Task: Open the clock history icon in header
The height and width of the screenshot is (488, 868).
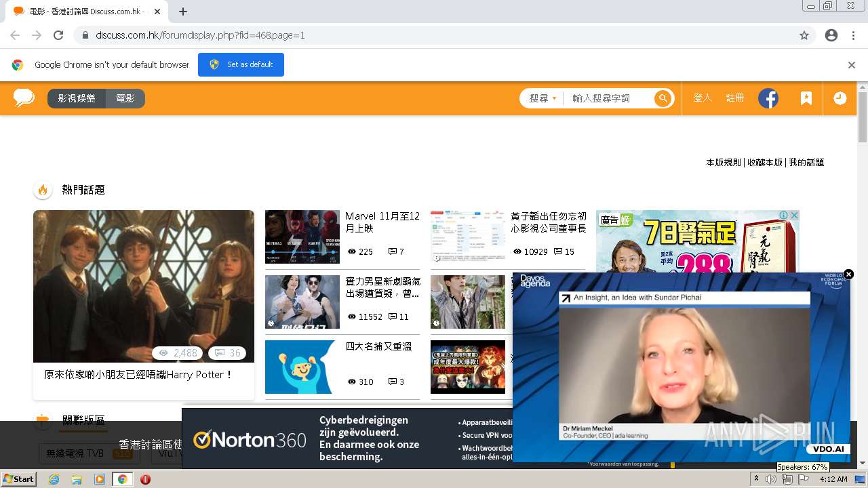Action: 840,98
